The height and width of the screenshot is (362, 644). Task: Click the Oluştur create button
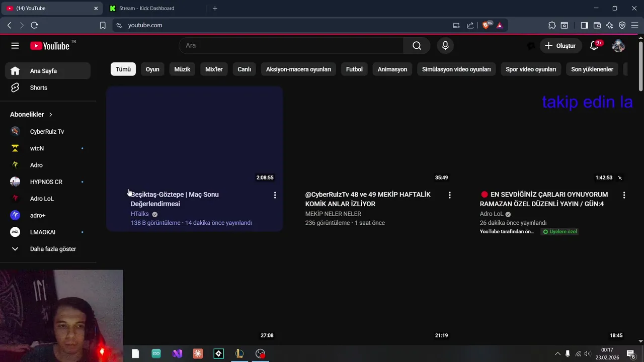point(560,46)
